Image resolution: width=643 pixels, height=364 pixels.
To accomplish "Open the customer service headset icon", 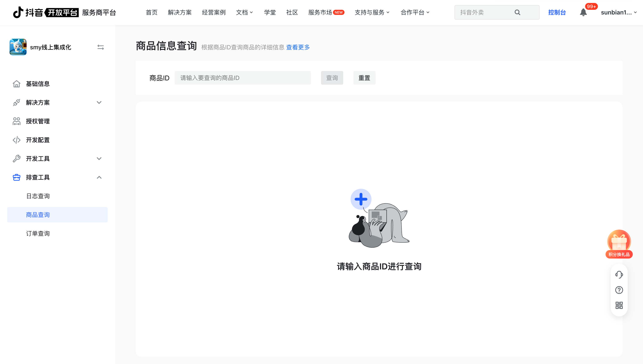I will click(x=619, y=274).
